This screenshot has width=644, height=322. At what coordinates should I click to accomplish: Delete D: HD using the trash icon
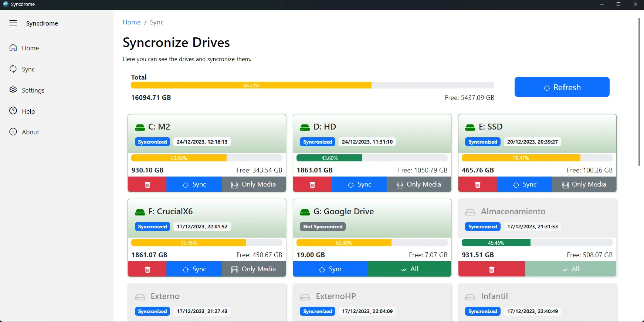click(x=312, y=184)
